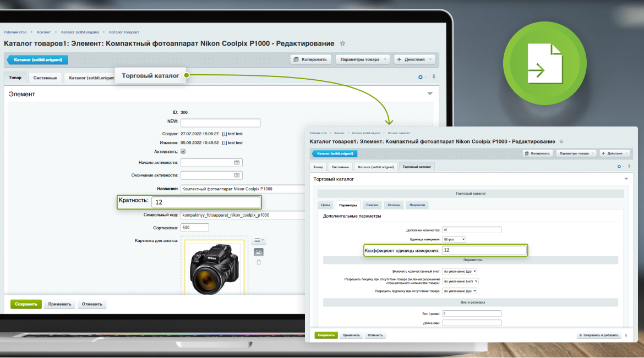Click the file icon below the image icon

pos(259,262)
